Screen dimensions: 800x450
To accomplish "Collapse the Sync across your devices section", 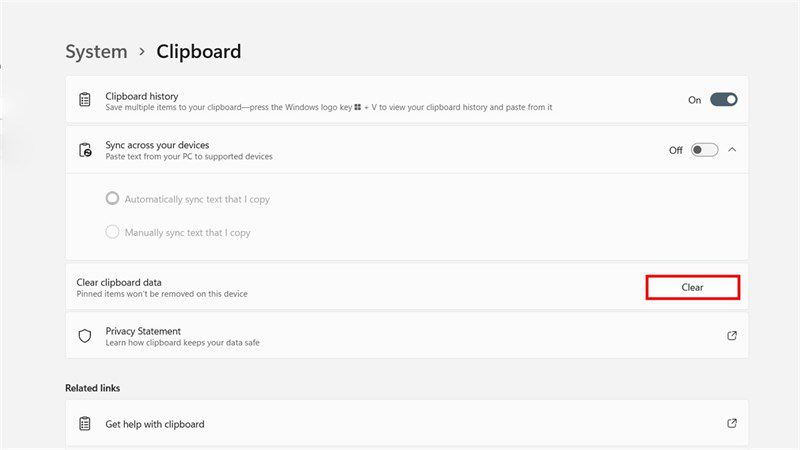I will (732, 149).
